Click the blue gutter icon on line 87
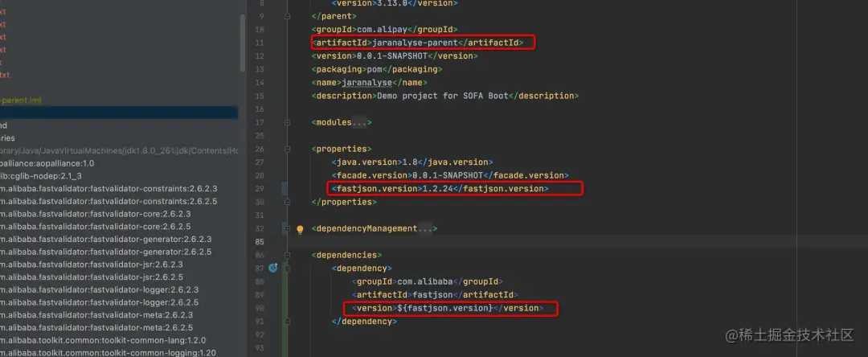Image resolution: width=868 pixels, height=357 pixels. coord(273,268)
